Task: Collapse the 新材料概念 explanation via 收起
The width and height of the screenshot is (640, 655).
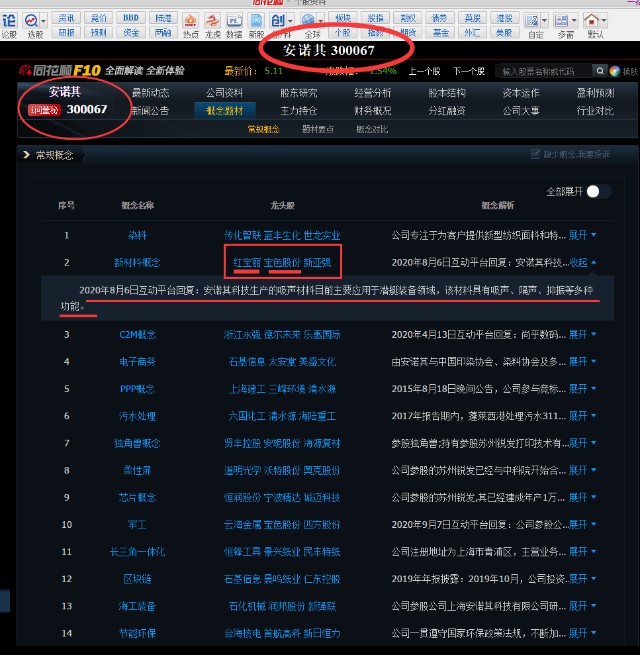Action: coord(582,262)
